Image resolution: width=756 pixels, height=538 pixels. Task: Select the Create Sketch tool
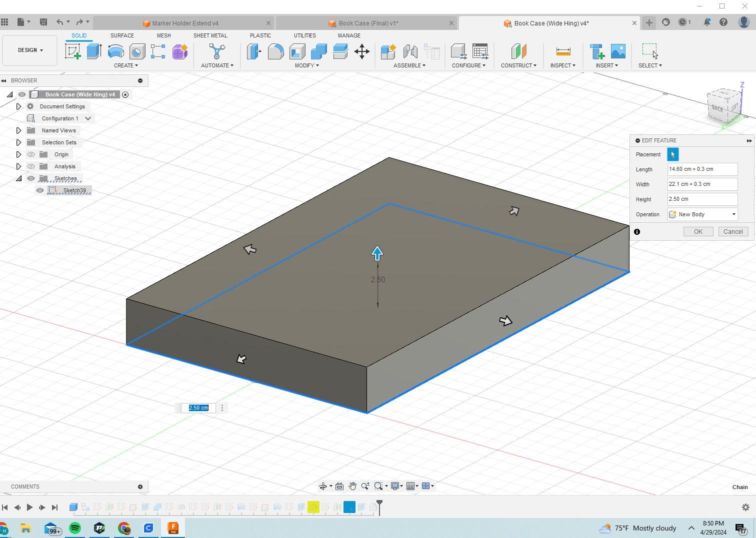[x=72, y=51]
